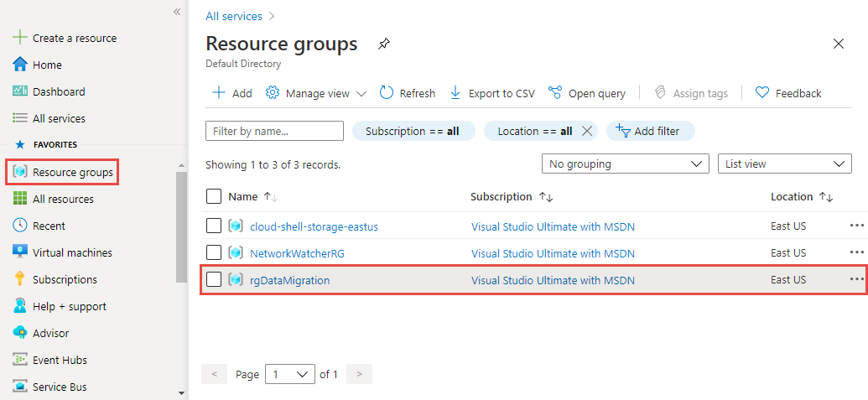The height and width of the screenshot is (400, 868).
Task: Click the Subscriptions key icon in sidebar
Action: pos(21,279)
